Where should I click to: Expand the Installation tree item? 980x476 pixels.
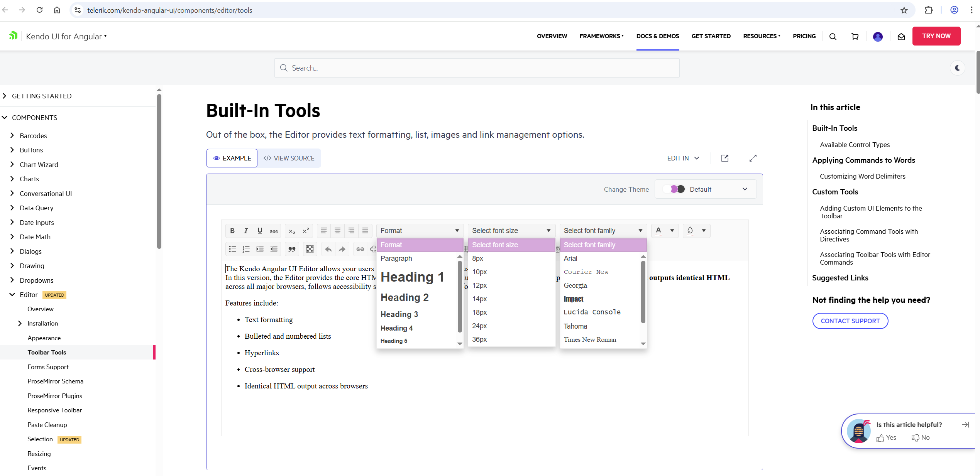point(20,324)
